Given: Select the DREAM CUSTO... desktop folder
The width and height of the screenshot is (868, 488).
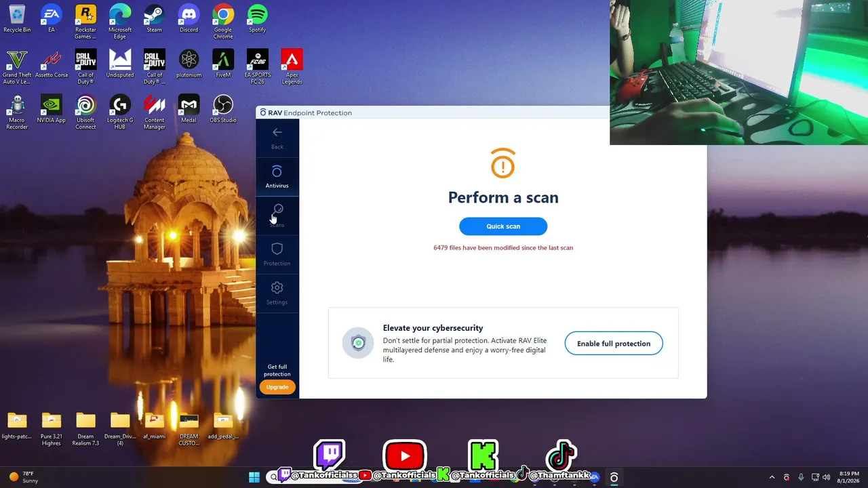Looking at the screenshot, I should [x=189, y=428].
